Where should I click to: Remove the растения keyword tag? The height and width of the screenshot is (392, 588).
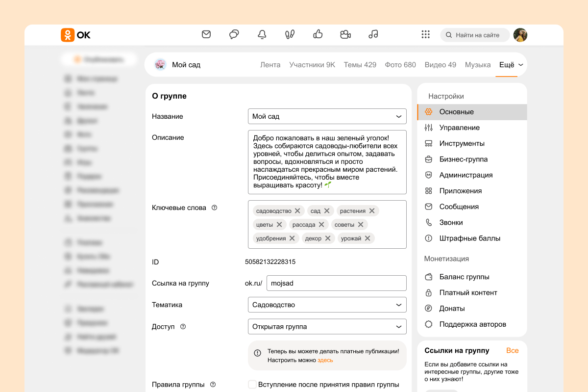click(x=372, y=210)
